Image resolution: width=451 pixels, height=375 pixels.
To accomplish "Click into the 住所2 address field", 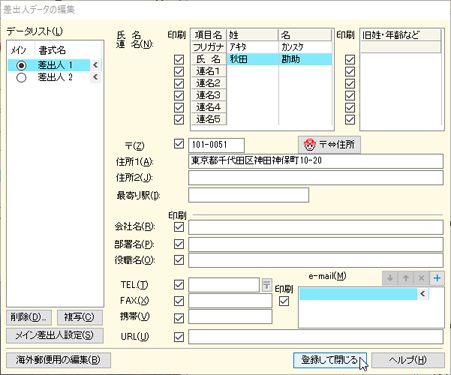I will click(x=316, y=178).
